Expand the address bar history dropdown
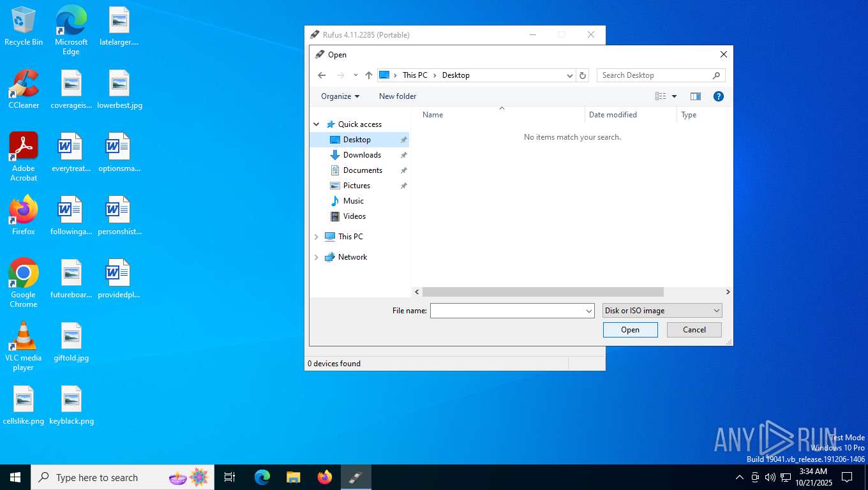868x490 pixels. 570,75
